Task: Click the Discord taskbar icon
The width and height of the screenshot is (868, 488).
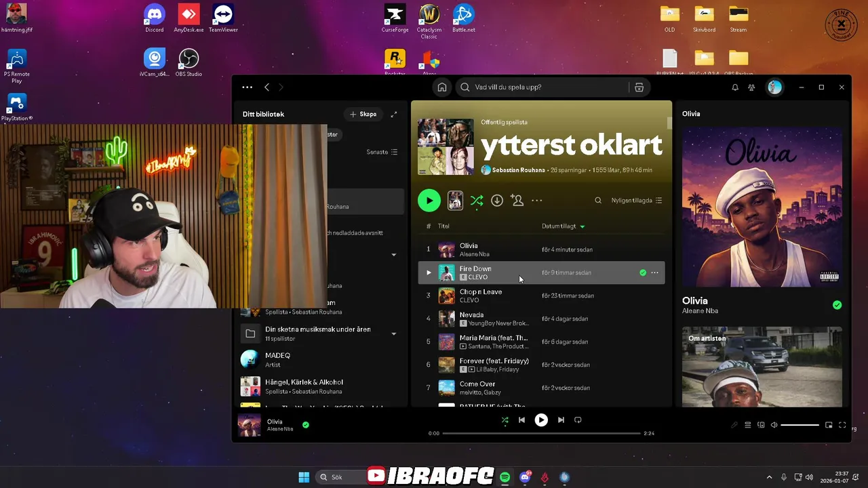Action: [525, 477]
